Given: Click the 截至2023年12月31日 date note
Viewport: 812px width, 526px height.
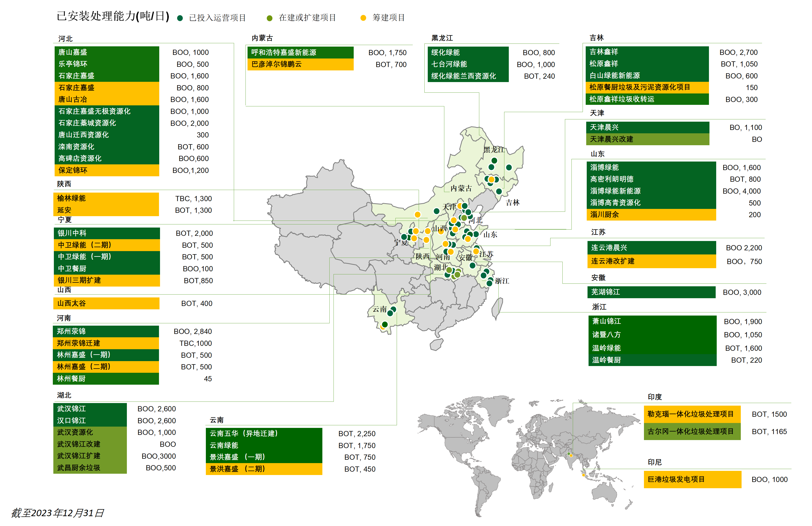Looking at the screenshot, I should [57, 513].
